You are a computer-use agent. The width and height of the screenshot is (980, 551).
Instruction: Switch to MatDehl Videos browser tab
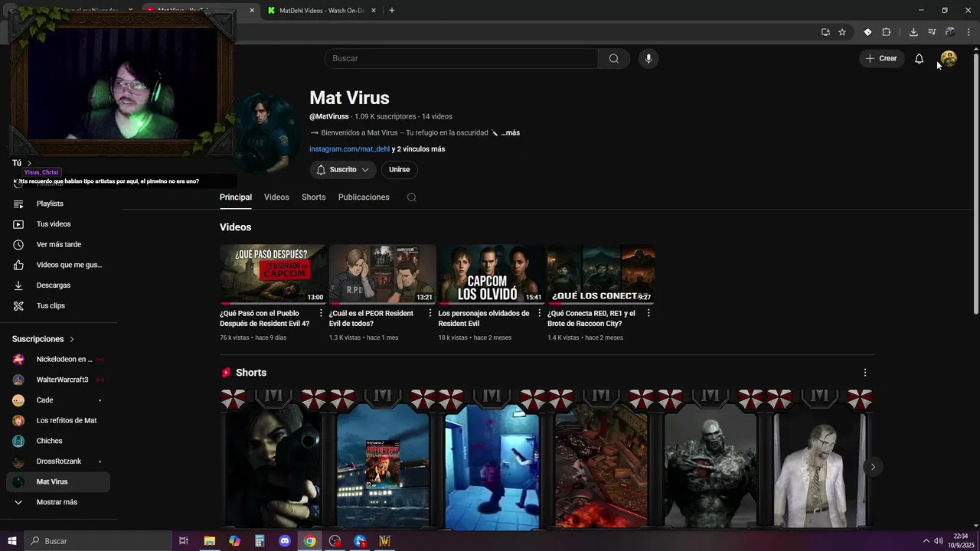320,11
